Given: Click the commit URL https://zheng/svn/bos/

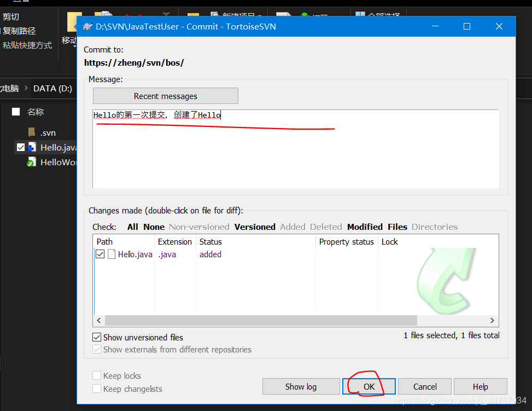Looking at the screenshot, I should coord(134,63).
